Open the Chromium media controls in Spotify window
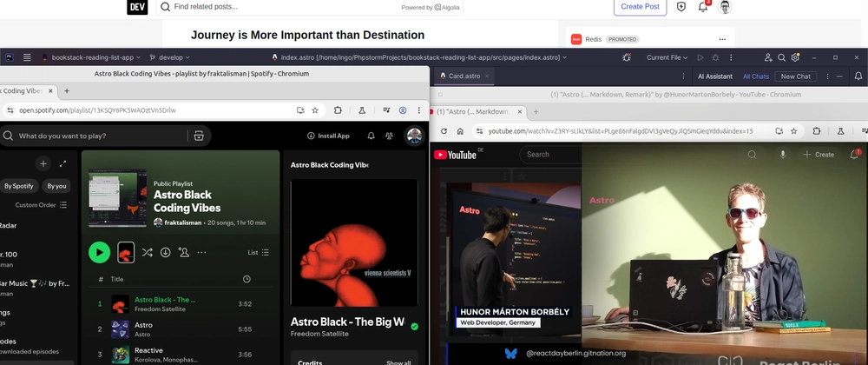Viewport: 868px width, 365px height. 387,110
